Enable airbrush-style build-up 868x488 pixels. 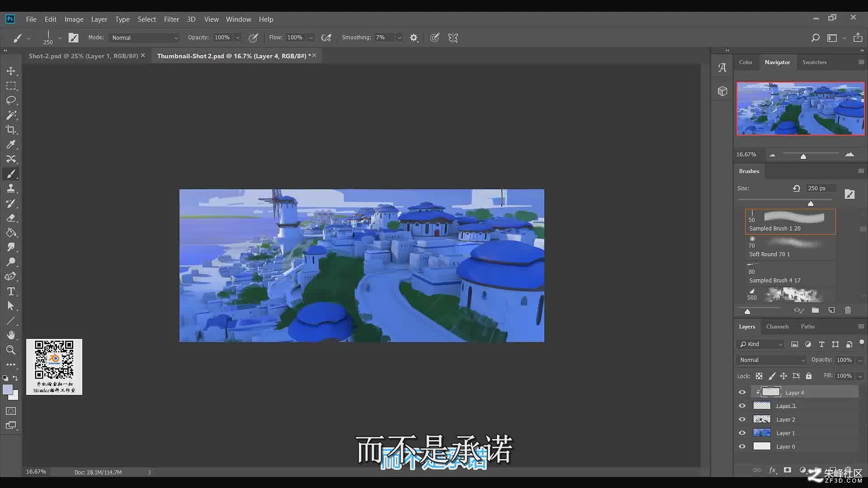click(x=326, y=38)
